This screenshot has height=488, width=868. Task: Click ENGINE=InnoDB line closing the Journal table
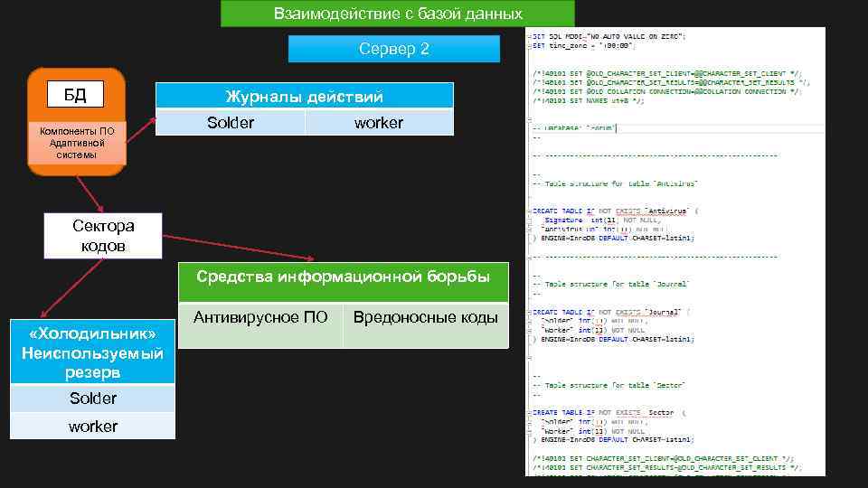613,339
